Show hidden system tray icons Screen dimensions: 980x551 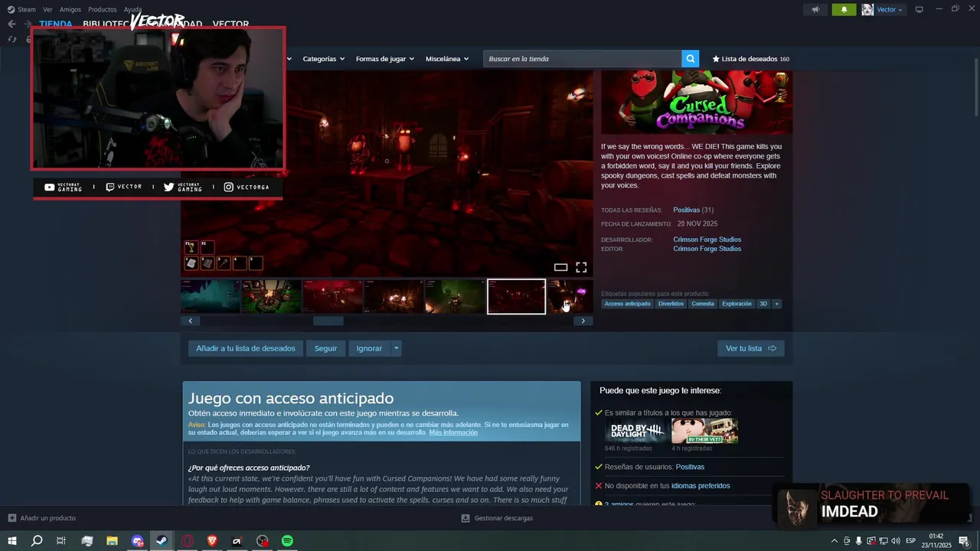[x=835, y=541]
